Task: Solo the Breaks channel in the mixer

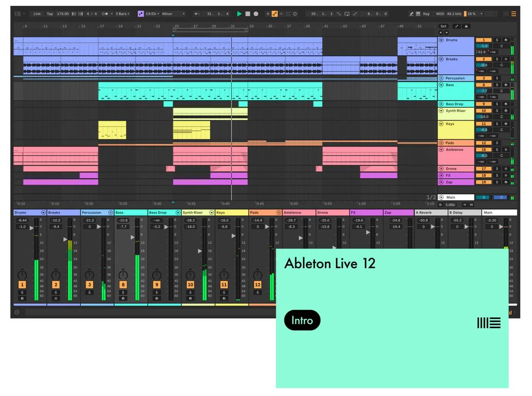Action: coord(55,292)
